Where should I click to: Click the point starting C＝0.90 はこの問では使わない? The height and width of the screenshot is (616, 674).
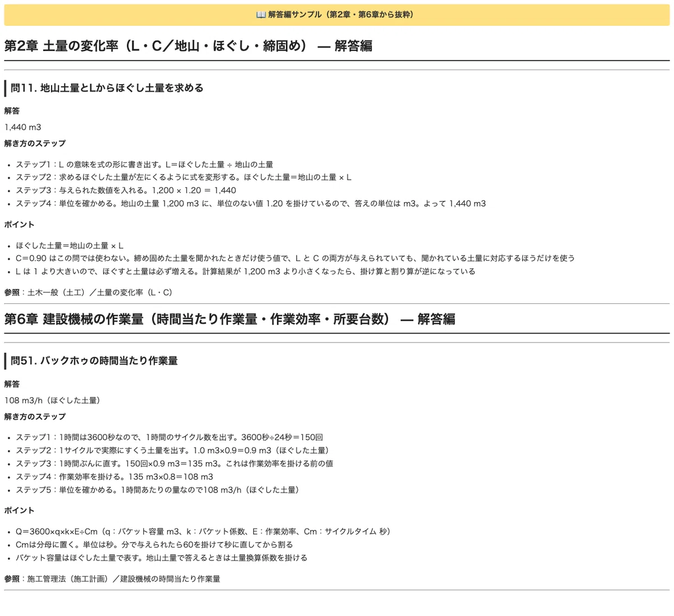click(x=295, y=258)
